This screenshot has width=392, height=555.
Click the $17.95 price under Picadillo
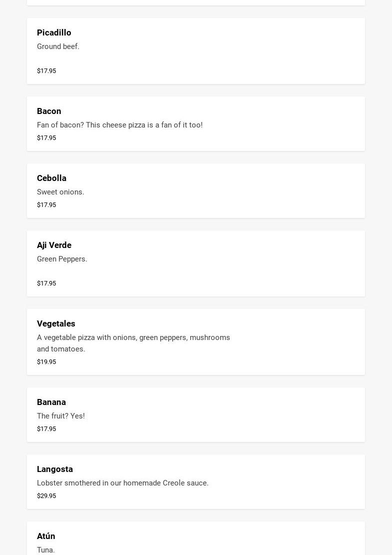(x=46, y=71)
